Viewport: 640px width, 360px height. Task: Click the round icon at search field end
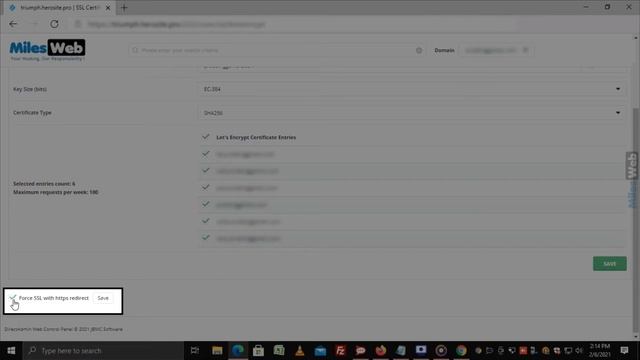pos(419,50)
